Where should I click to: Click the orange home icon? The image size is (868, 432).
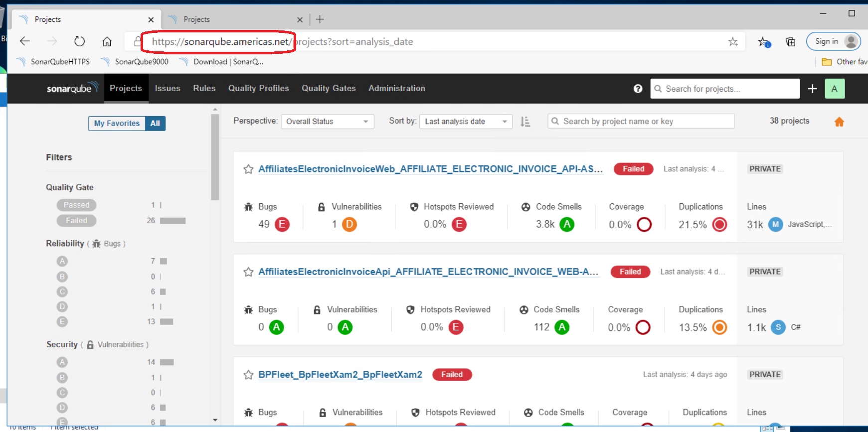point(839,122)
